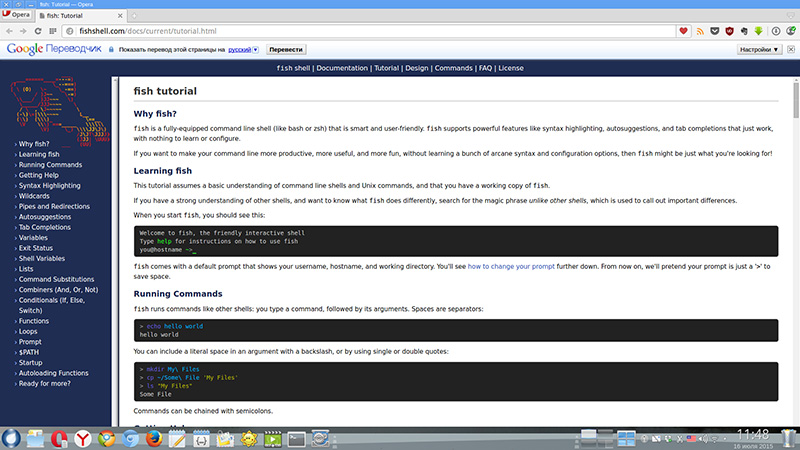
Task: Open the uBlock shield extension icon
Action: tap(730, 31)
